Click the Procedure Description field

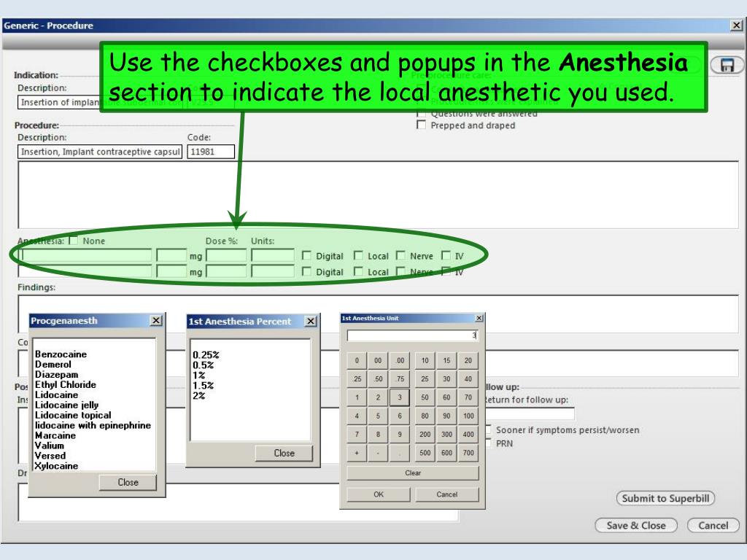click(100, 152)
